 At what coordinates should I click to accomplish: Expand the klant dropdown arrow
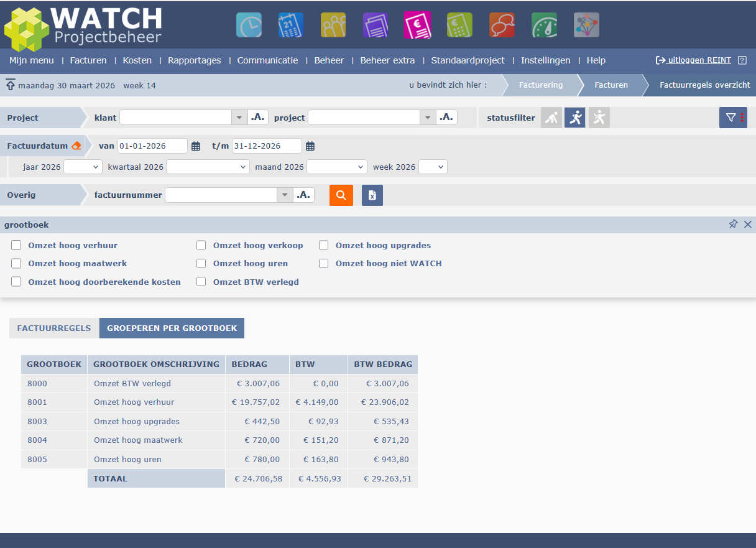click(x=239, y=118)
